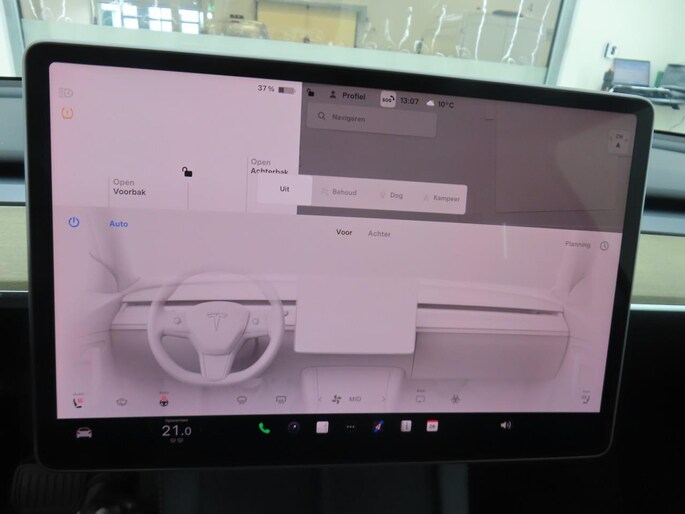Open the Profiel driver menu
The width and height of the screenshot is (685, 514).
pyautogui.click(x=348, y=96)
